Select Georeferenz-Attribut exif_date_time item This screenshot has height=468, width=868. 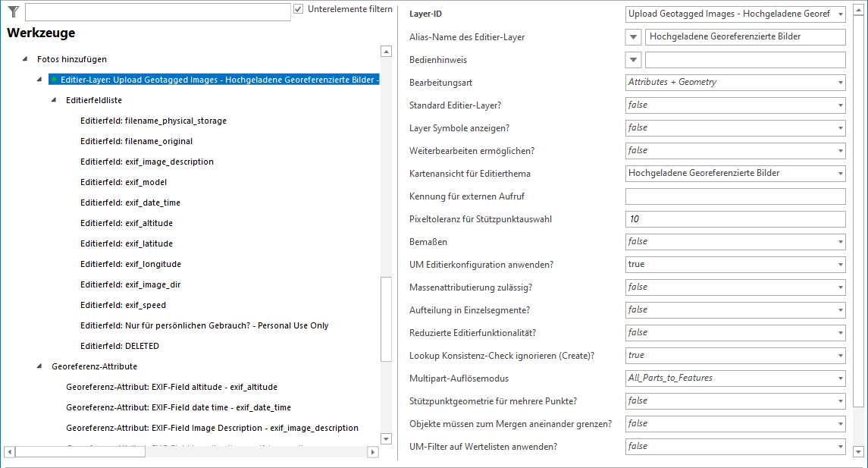click(178, 407)
